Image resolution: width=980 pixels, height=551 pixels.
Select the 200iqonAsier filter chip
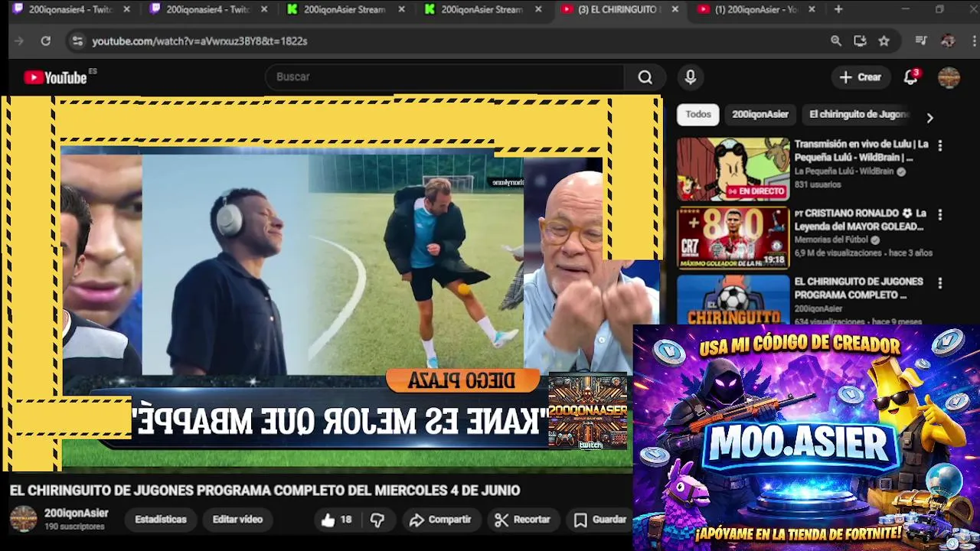759,115
